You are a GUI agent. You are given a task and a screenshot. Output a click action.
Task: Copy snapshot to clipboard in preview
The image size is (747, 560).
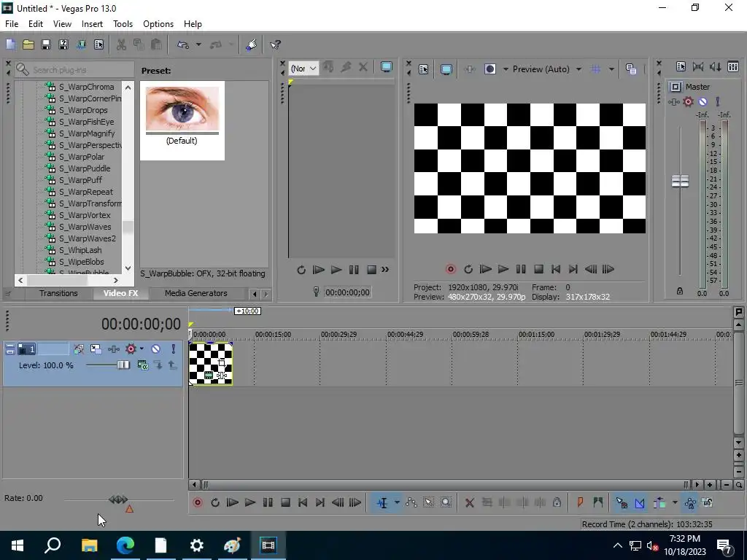[x=631, y=69]
